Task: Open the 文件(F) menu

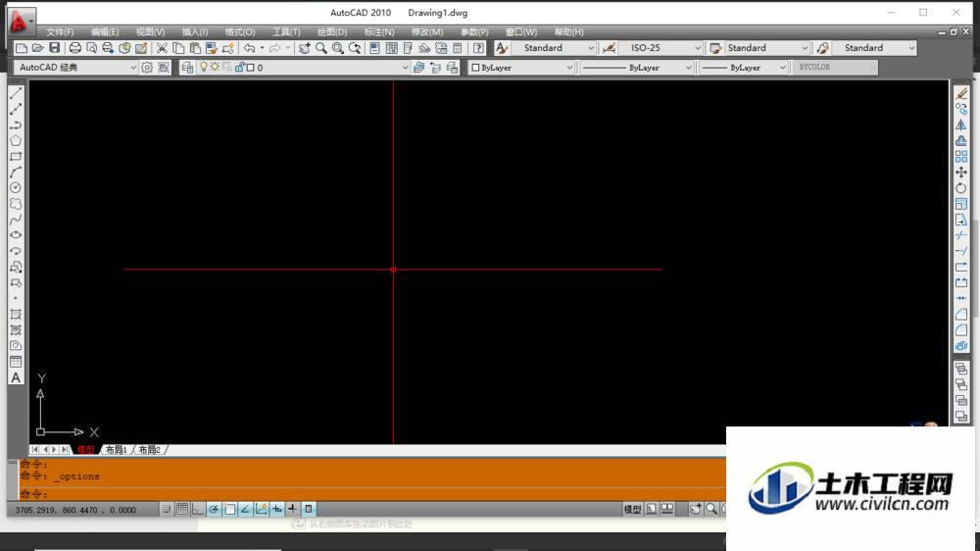Action: 60,32
